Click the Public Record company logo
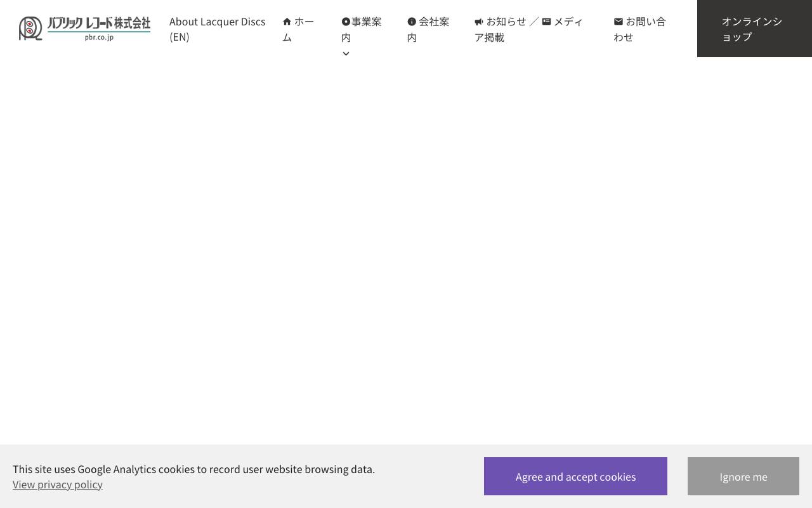 pos(84,29)
